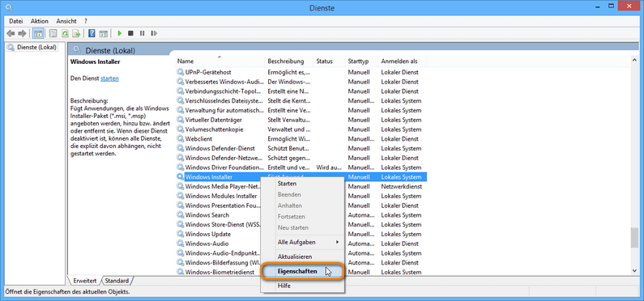
Task: Click the Export list toolbar icon
Action: (x=76, y=33)
